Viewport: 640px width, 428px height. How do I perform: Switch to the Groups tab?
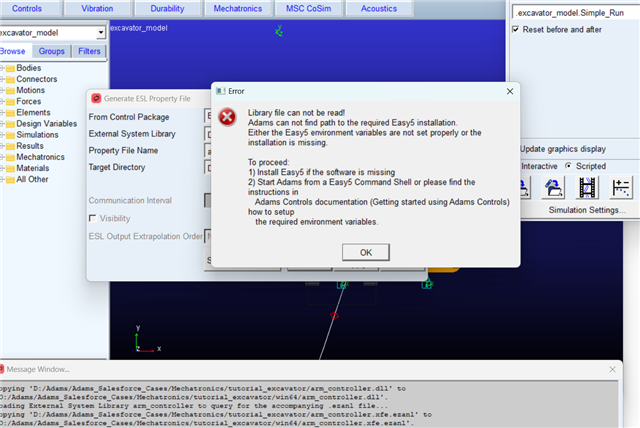pos(51,51)
